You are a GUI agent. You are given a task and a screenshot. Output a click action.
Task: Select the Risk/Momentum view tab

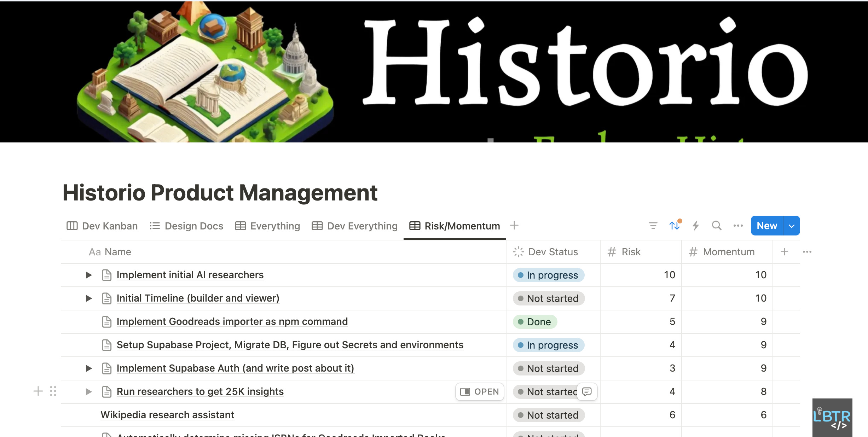455,226
